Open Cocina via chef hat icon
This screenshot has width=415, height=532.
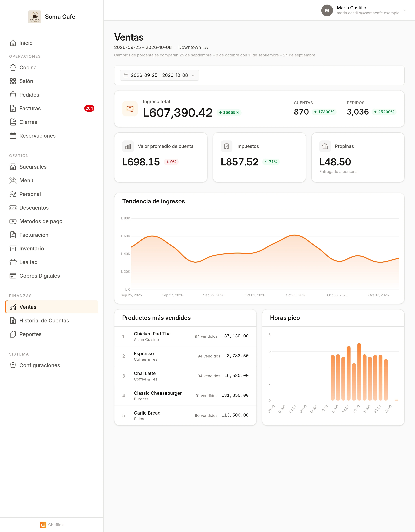(x=13, y=67)
